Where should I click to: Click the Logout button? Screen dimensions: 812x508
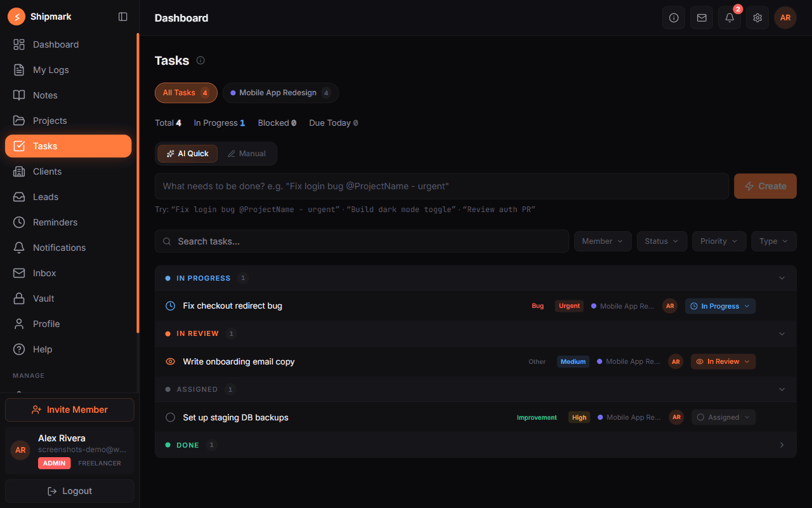70,491
